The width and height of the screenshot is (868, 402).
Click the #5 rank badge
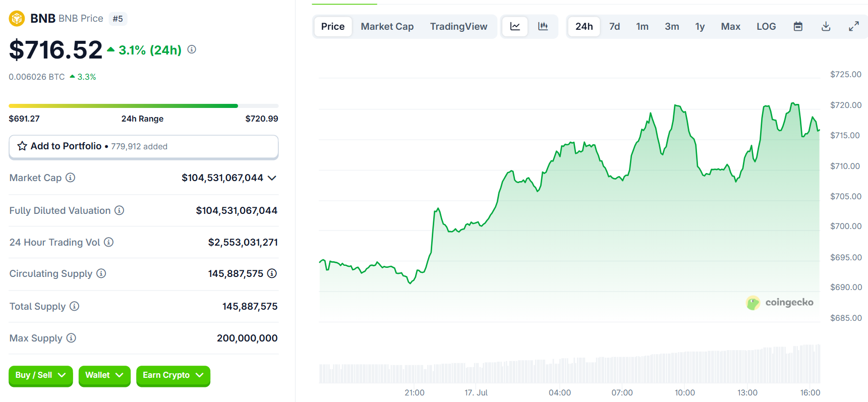118,19
